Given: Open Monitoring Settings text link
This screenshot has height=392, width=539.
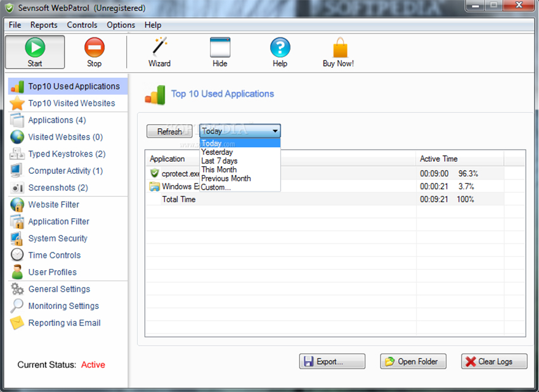Looking at the screenshot, I should tap(63, 306).
